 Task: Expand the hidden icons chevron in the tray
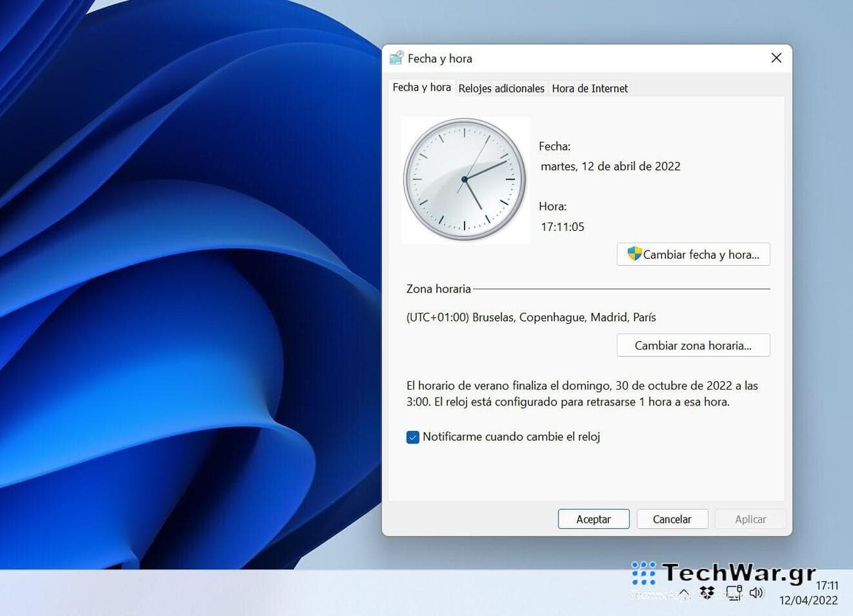pos(682,592)
